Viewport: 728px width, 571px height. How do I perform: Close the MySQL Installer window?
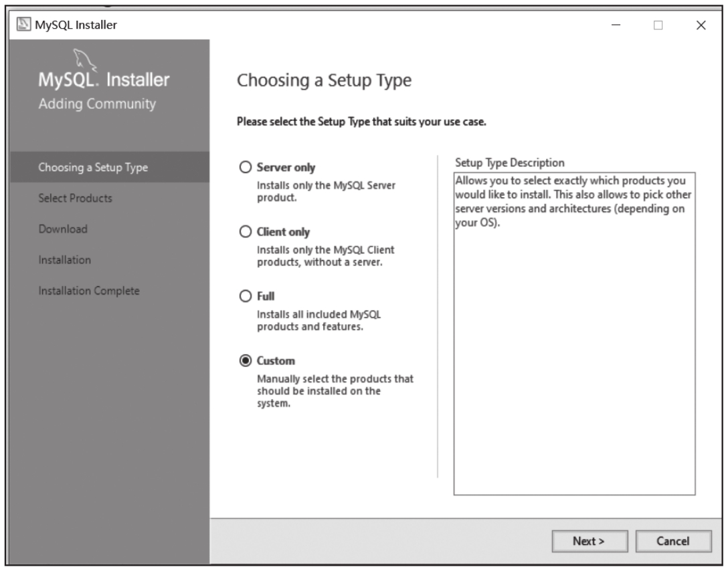coord(701,25)
